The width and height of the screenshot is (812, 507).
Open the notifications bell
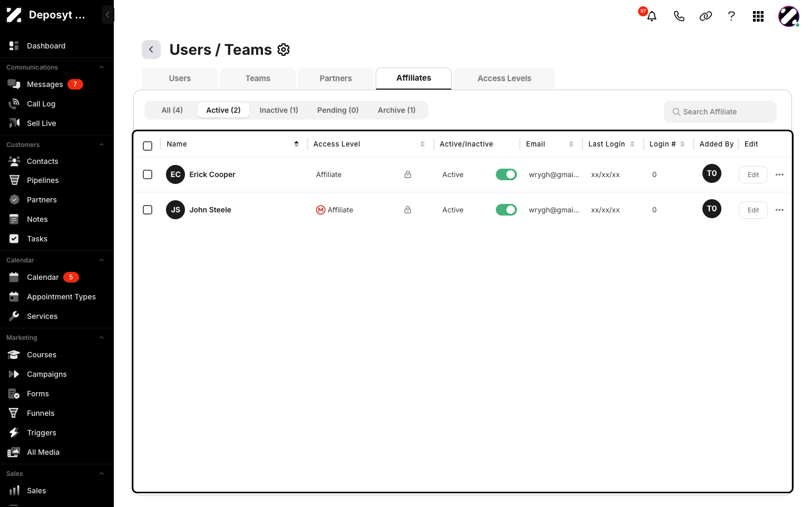point(651,16)
